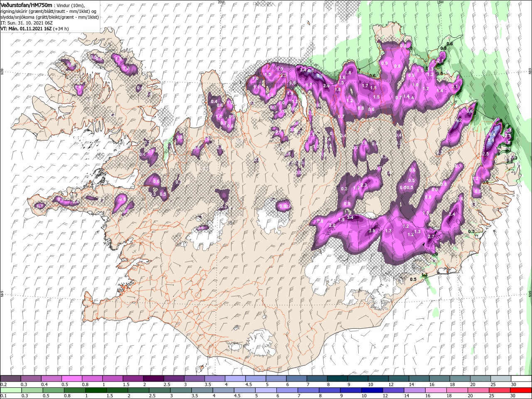Pick the lavender 14 rain legend swatch

(414, 390)
